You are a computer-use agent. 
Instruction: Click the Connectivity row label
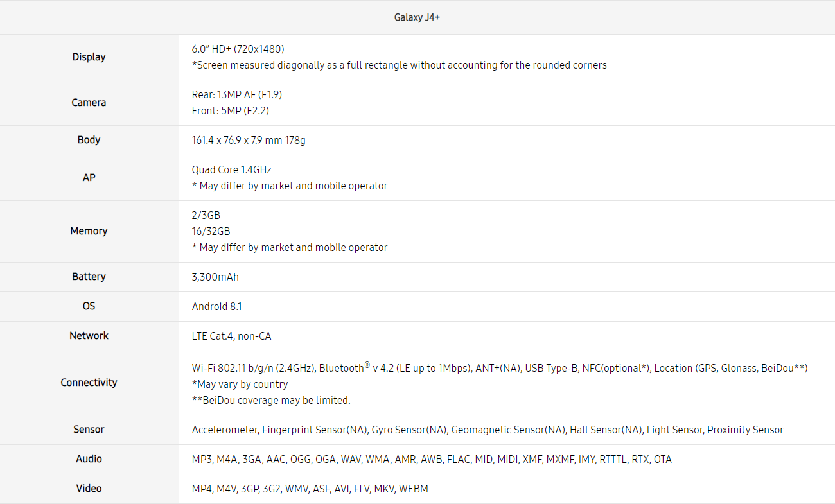click(89, 383)
